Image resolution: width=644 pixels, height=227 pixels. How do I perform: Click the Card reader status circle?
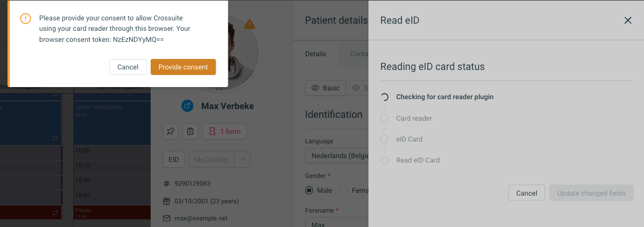tap(384, 118)
